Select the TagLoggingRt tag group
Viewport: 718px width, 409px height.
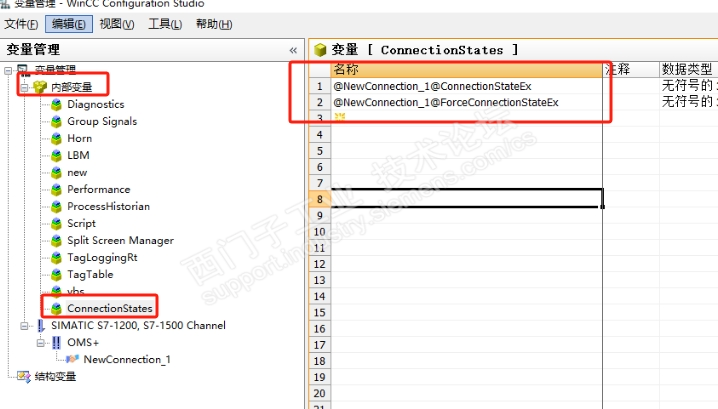102,257
